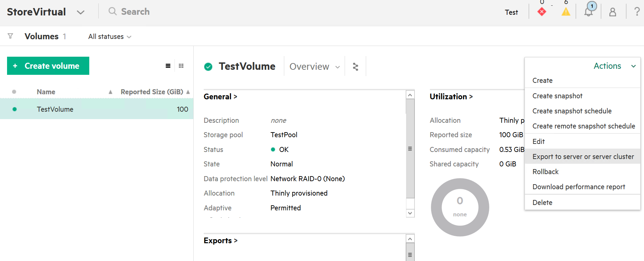Click the Thinly provisioned allocation value
This screenshot has height=261, width=644.
(299, 193)
